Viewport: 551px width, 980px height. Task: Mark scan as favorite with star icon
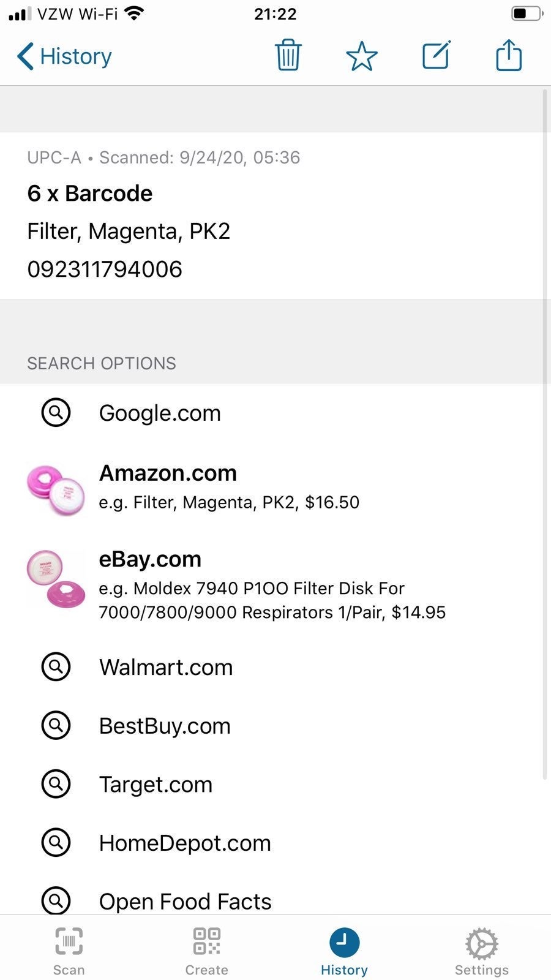[x=362, y=56]
